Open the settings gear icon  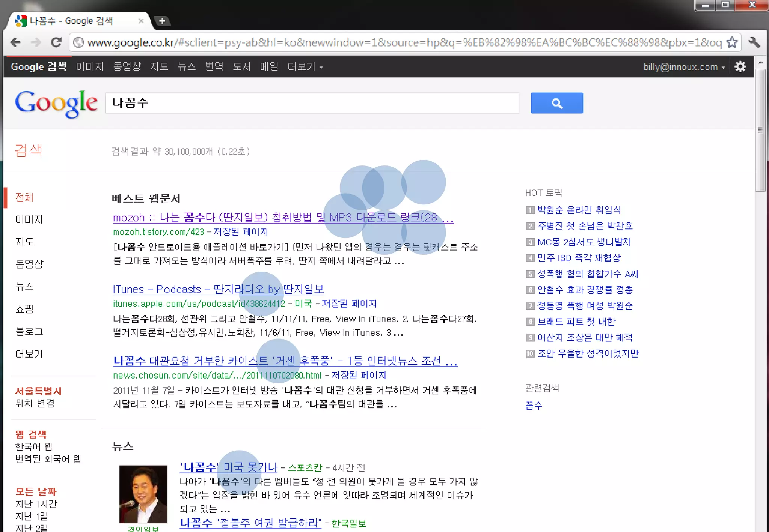tap(740, 67)
